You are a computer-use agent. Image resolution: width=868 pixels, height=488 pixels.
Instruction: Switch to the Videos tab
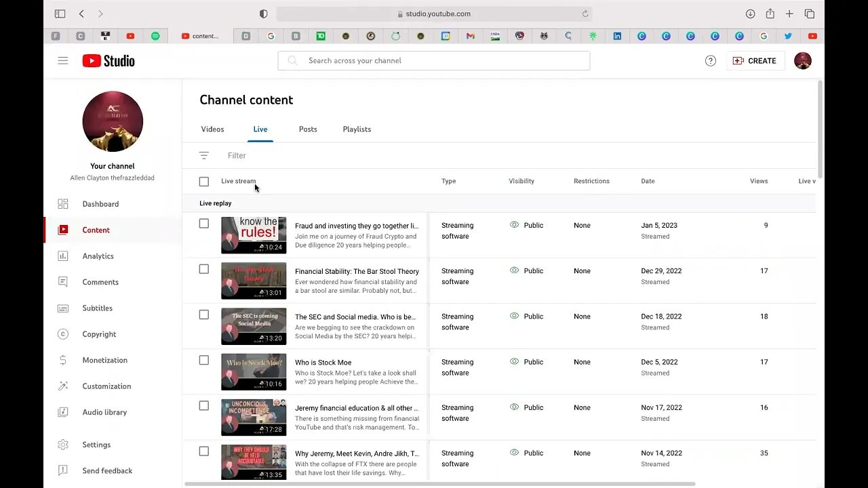[212, 129]
